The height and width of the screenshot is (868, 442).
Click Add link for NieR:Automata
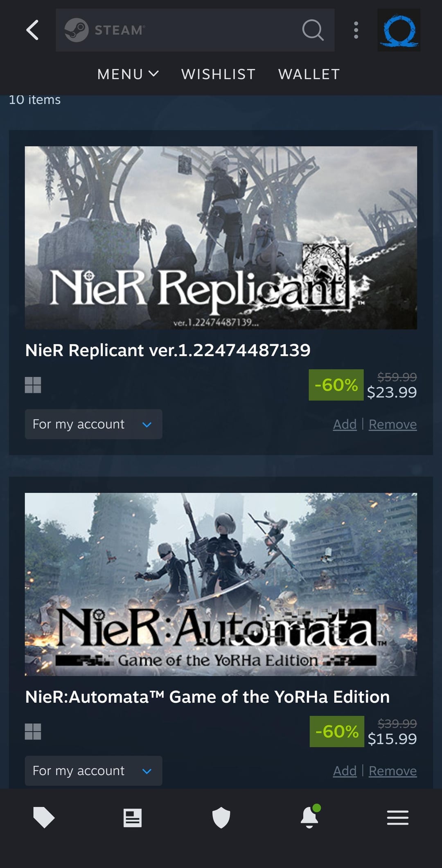345,771
